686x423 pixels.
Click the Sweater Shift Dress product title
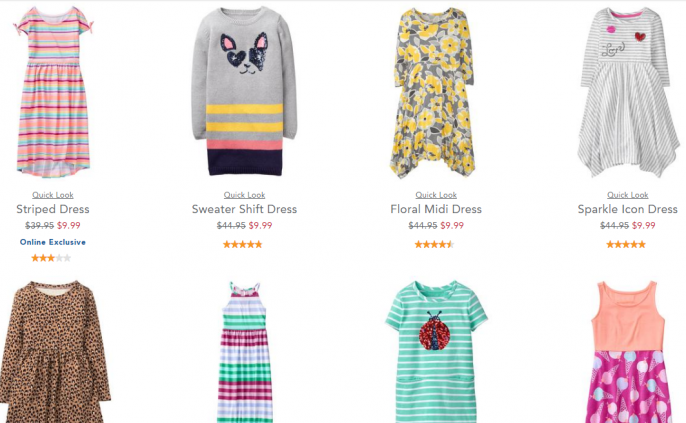(x=244, y=209)
